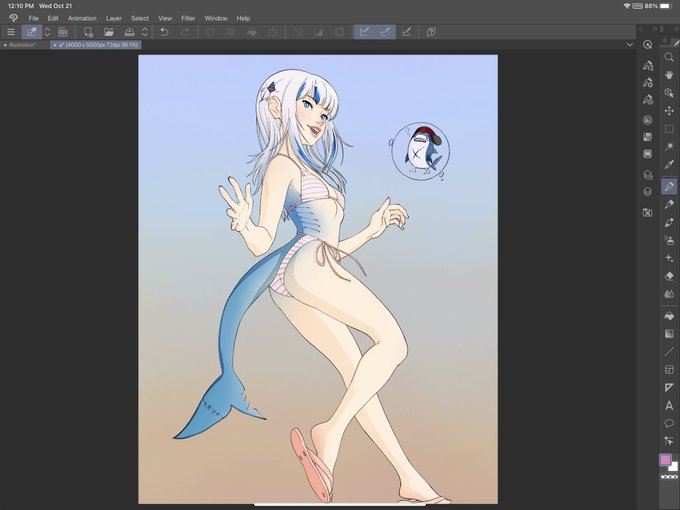
Task: Select the Correct Line tool
Action: coord(669,441)
